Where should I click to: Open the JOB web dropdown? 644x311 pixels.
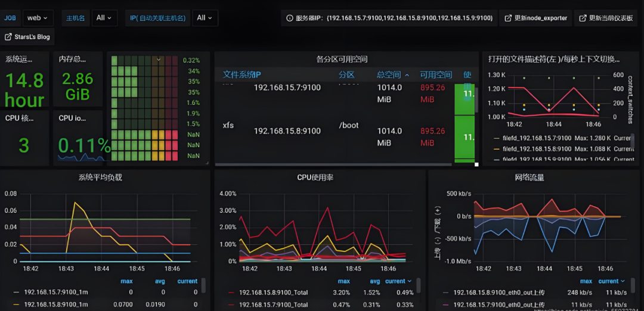click(x=38, y=18)
